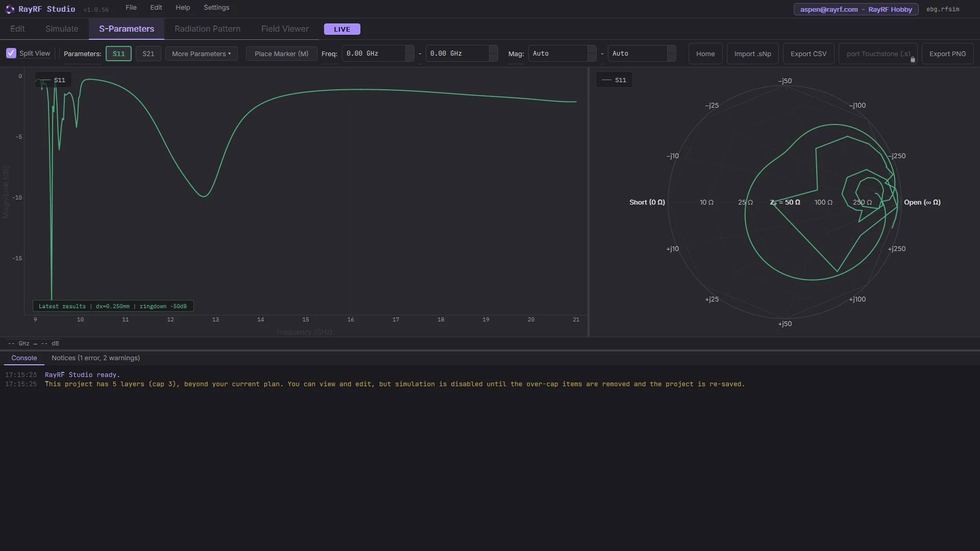The image size is (980, 551).
Task: Click the 17:15:25 console timestamp
Action: coord(21,384)
